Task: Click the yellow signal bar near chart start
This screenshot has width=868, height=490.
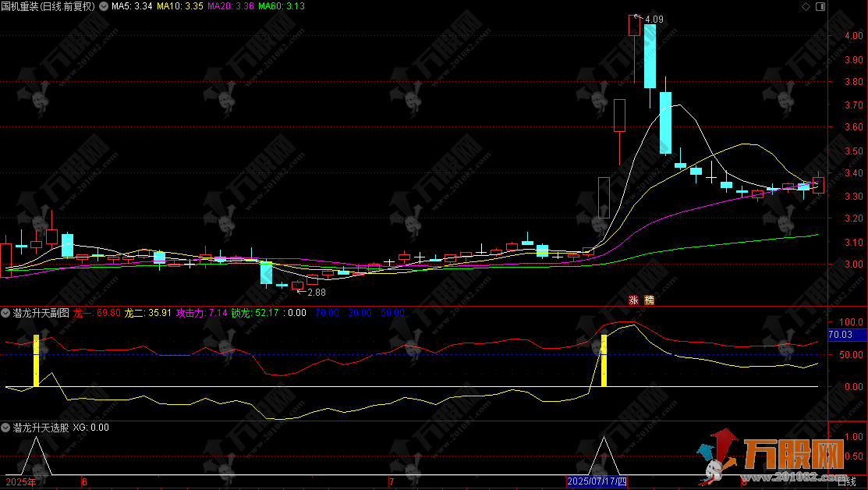Action: (x=37, y=360)
